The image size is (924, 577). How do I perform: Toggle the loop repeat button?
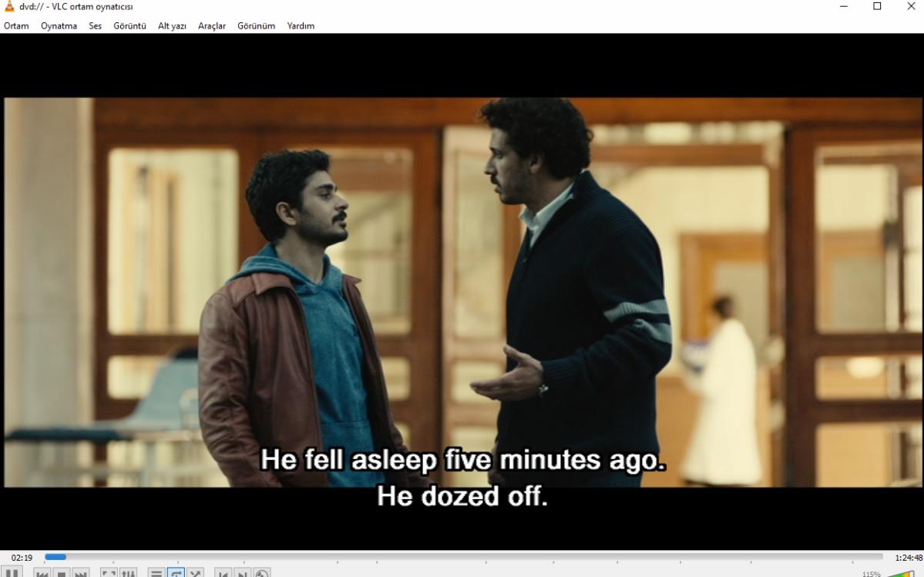(176, 573)
